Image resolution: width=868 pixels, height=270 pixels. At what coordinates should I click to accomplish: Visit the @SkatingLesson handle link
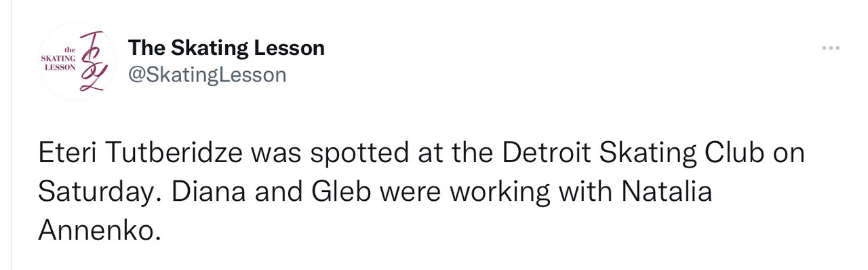point(208,74)
